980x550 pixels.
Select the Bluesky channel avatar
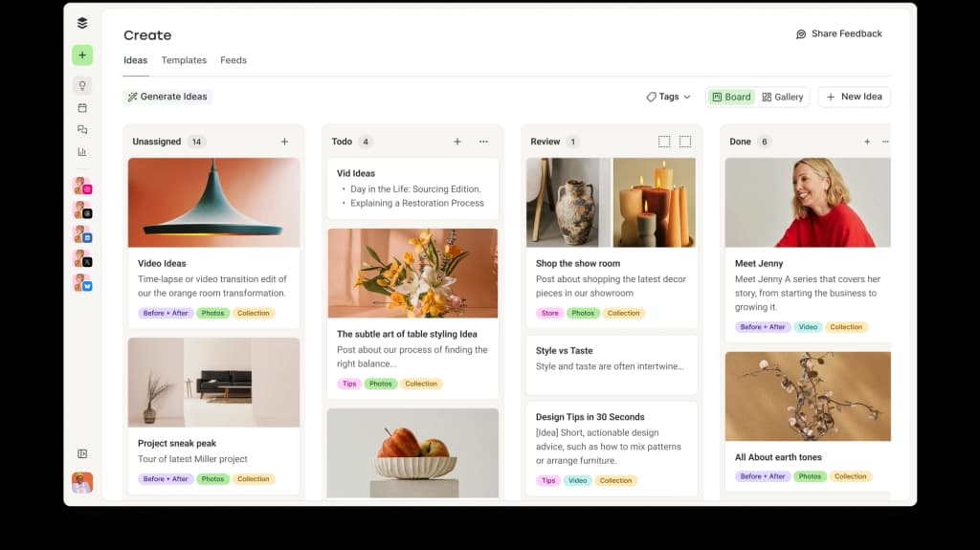coord(82,283)
